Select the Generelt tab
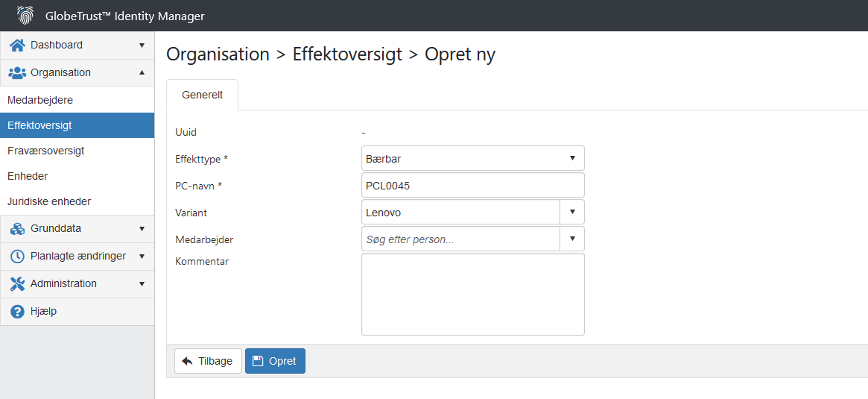This screenshot has height=399, width=868. (x=203, y=95)
